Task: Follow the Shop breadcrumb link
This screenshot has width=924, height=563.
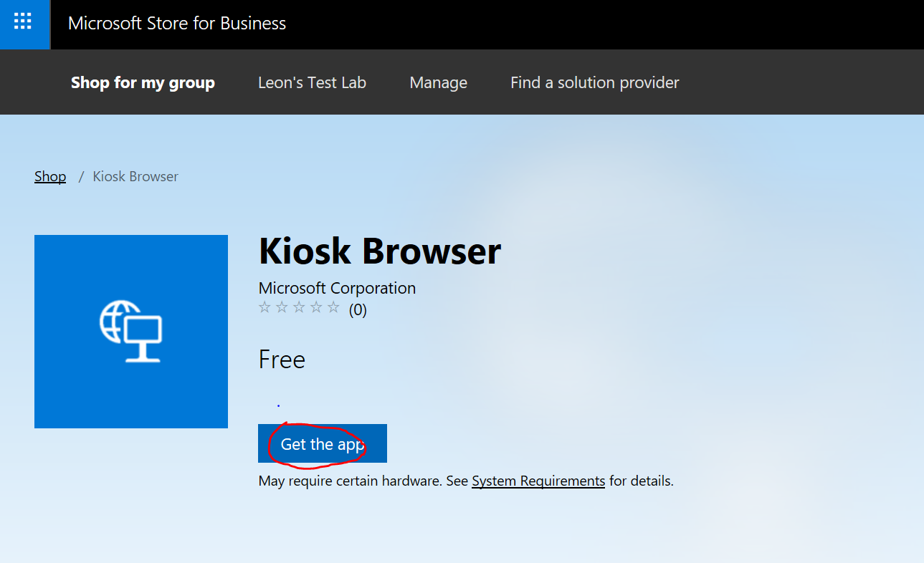Action: pyautogui.click(x=50, y=177)
